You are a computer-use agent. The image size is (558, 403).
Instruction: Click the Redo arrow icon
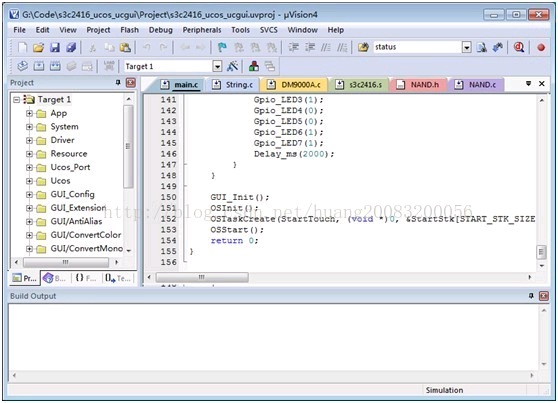click(163, 47)
